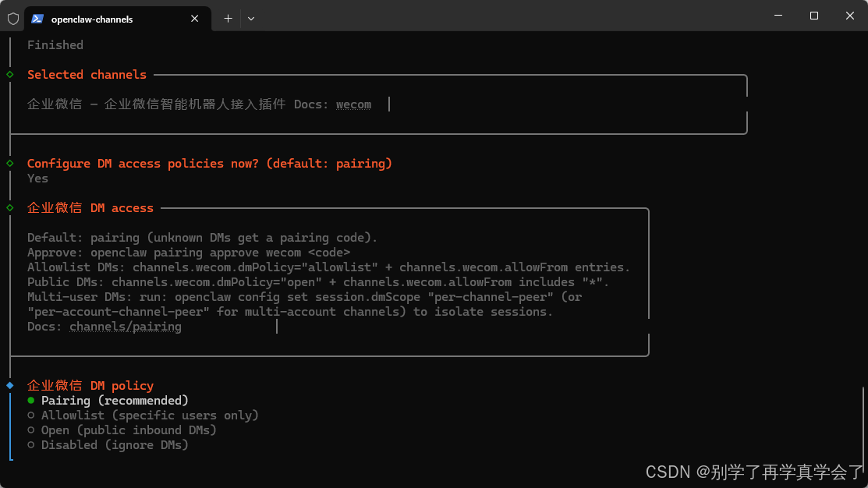Choose Disabled (ignore DMs) option

click(108, 445)
